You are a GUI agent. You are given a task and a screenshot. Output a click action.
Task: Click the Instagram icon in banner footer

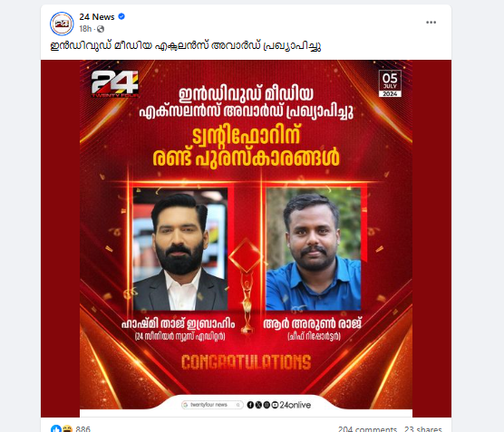[267, 405]
